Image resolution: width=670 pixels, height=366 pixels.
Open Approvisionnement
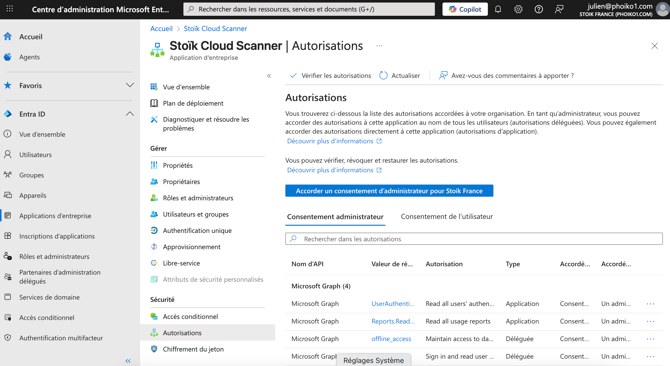pyautogui.click(x=191, y=247)
